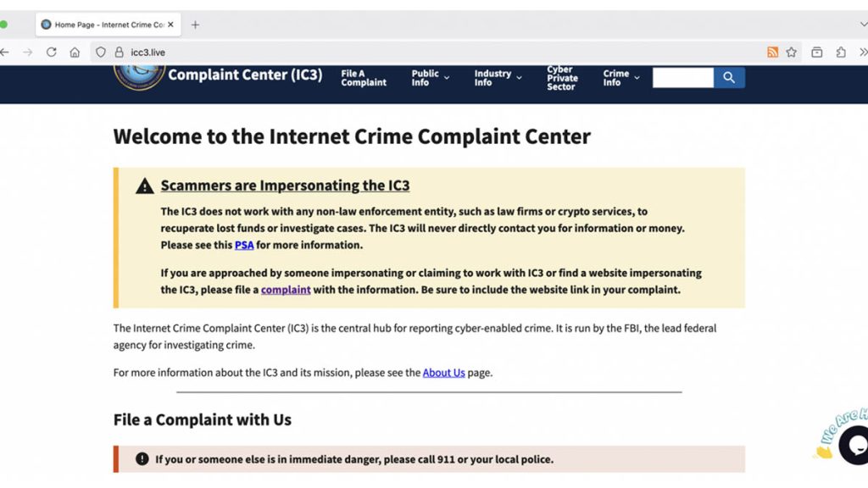Open File A Complaint menu item

click(364, 78)
